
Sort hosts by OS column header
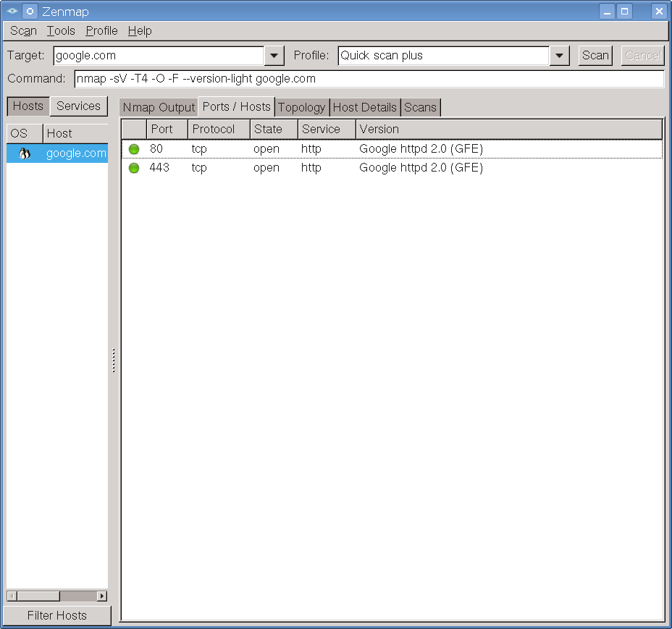coord(25,134)
